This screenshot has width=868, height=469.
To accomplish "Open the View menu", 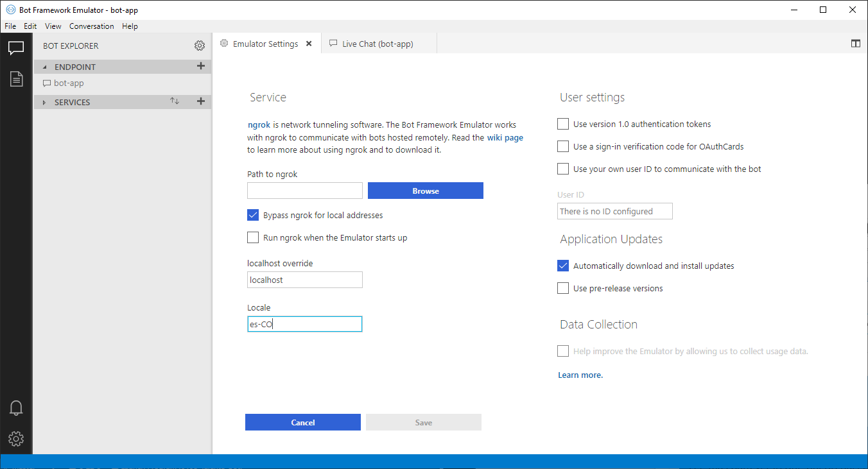I will point(53,26).
